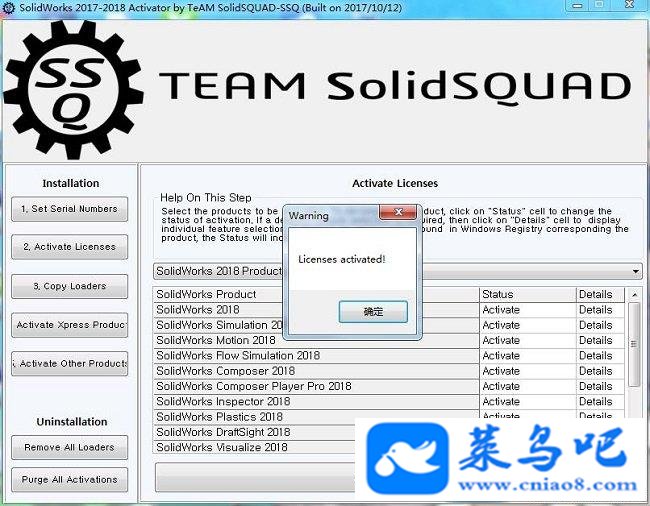Select SolidWorks Composer 2018 product row
The width and height of the screenshot is (650, 506).
point(316,371)
